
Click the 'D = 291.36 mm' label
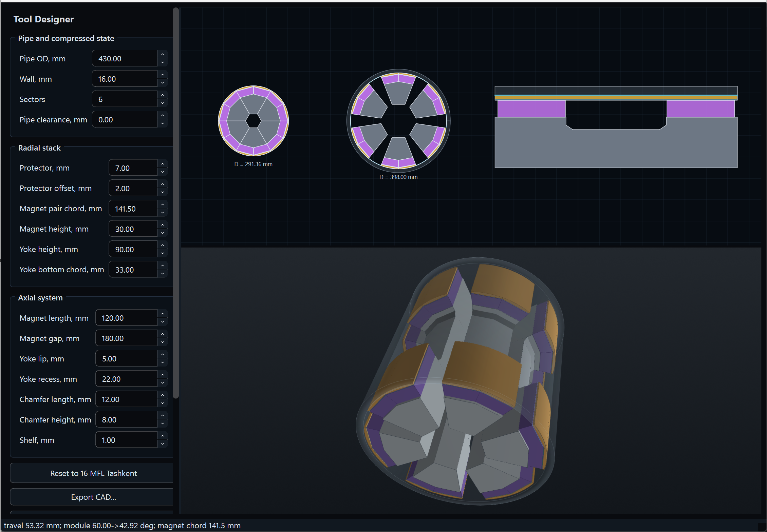(x=253, y=164)
